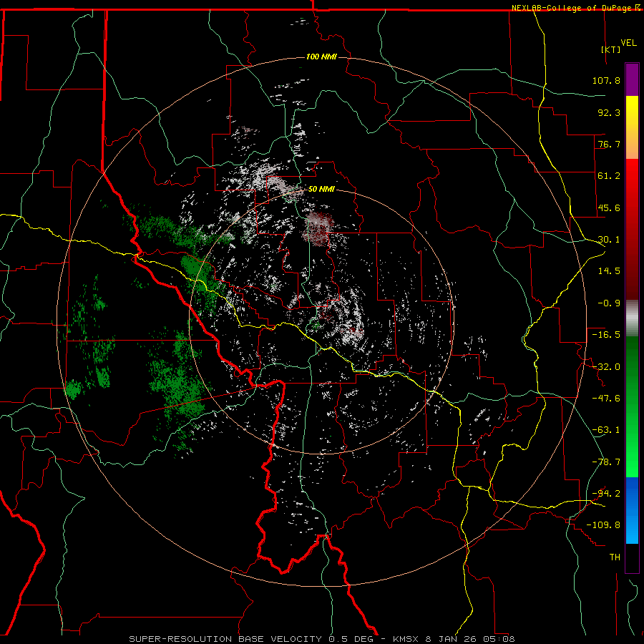The width and height of the screenshot is (644, 644).
Task: Click the 30.1 velocity scale value
Action: [609, 240]
